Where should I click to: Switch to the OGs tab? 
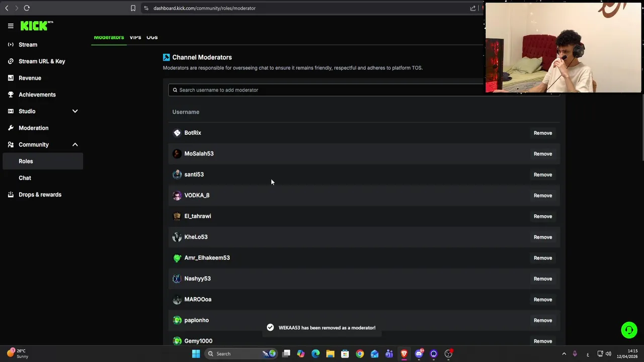[152, 38]
